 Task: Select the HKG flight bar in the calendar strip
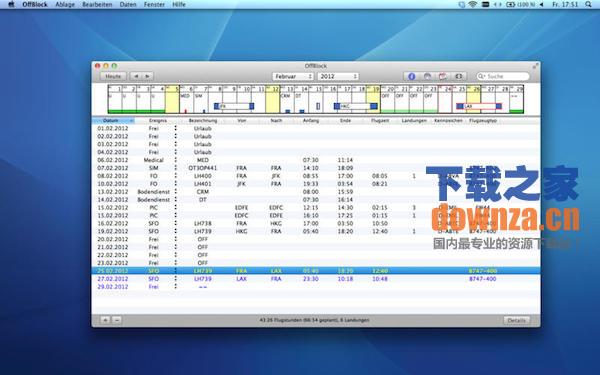(x=355, y=106)
